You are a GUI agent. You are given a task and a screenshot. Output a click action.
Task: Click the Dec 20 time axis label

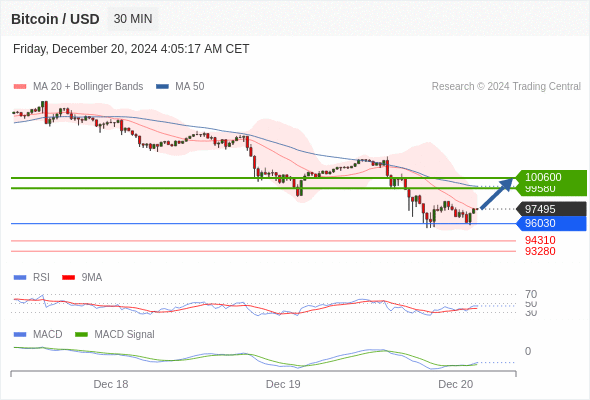456,384
